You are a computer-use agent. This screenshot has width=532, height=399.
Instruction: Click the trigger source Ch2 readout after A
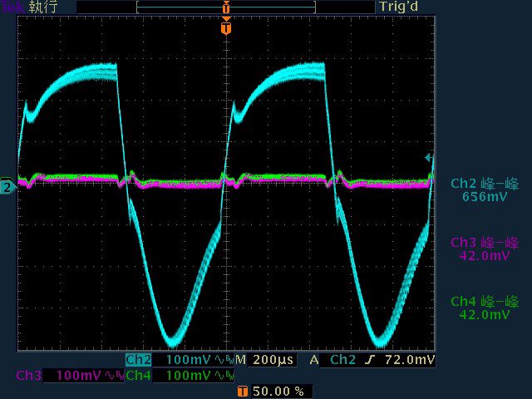342,361
